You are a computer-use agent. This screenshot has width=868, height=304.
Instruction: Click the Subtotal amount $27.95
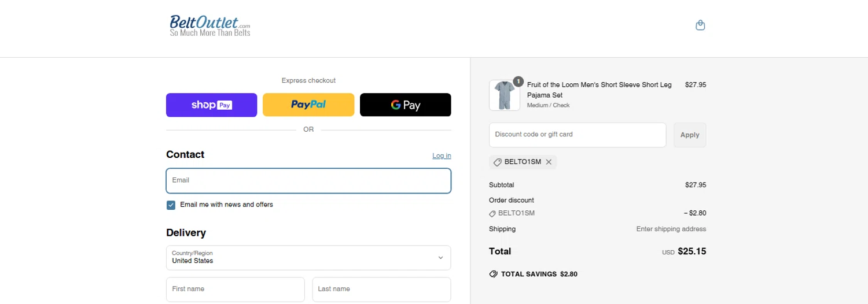(x=696, y=185)
